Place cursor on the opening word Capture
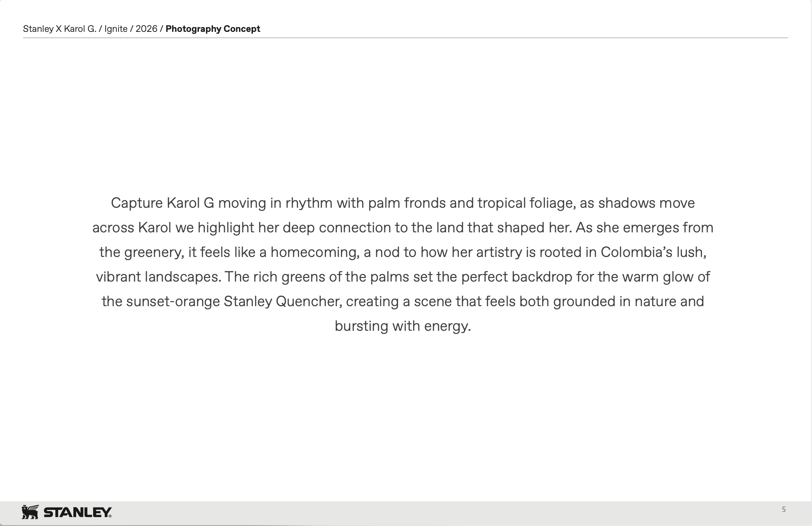Screen dimensions: 812x526 [137, 203]
